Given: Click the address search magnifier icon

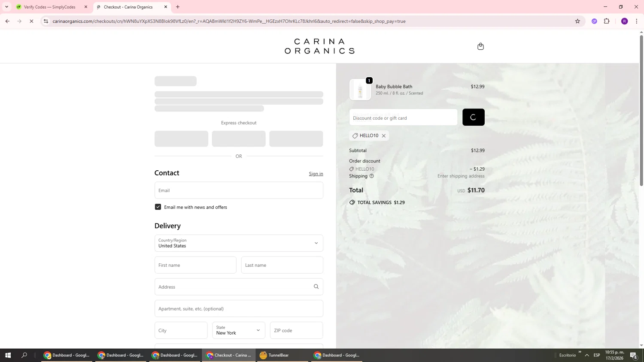Looking at the screenshot, I should [316, 287].
